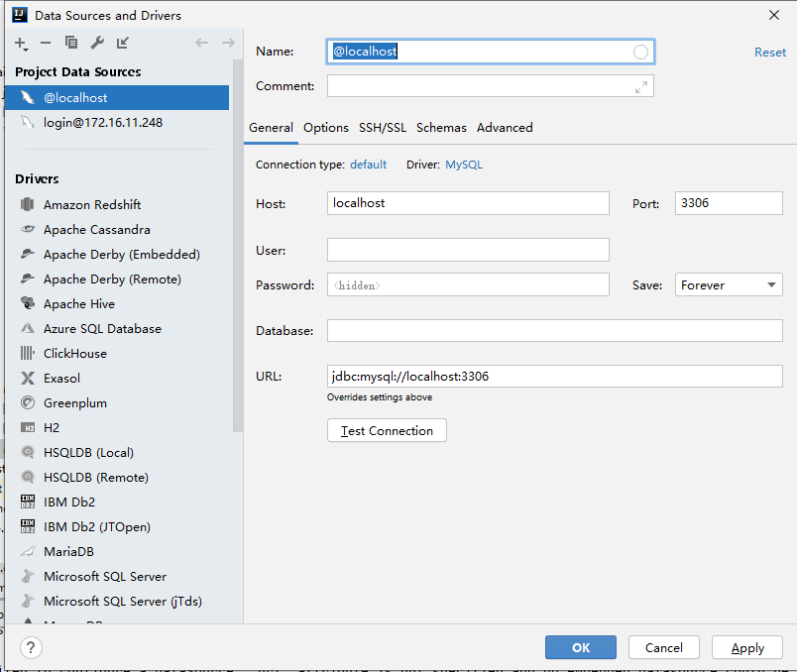Click the circle color indicator in Name field
The height and width of the screenshot is (672, 797).
tap(640, 52)
